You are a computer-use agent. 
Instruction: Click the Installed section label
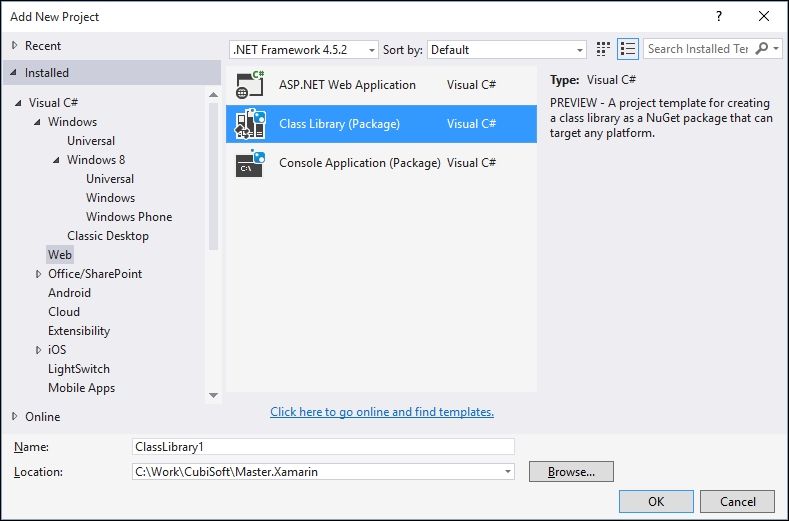47,72
